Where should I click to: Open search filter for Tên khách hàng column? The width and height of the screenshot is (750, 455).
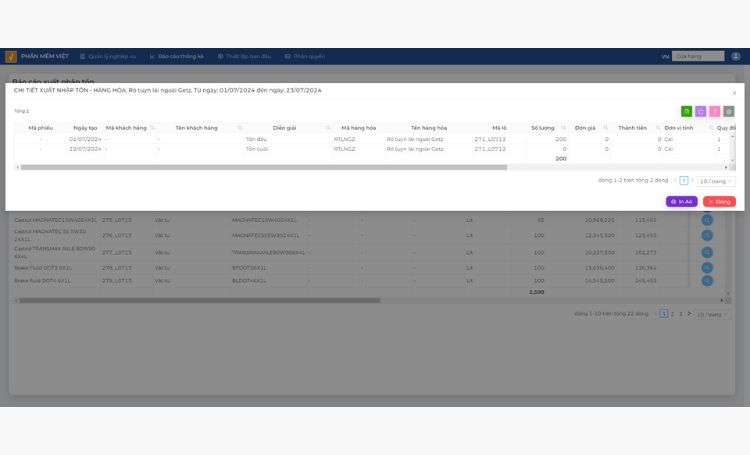coord(240,128)
